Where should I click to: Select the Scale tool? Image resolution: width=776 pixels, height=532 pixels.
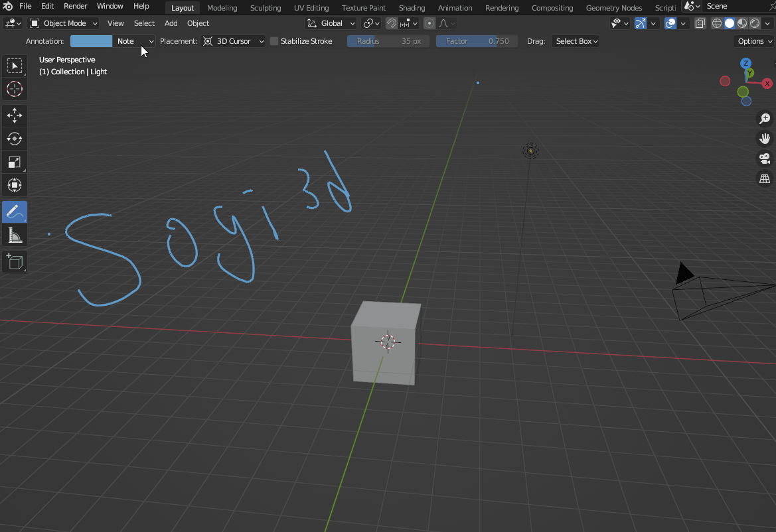coord(15,162)
